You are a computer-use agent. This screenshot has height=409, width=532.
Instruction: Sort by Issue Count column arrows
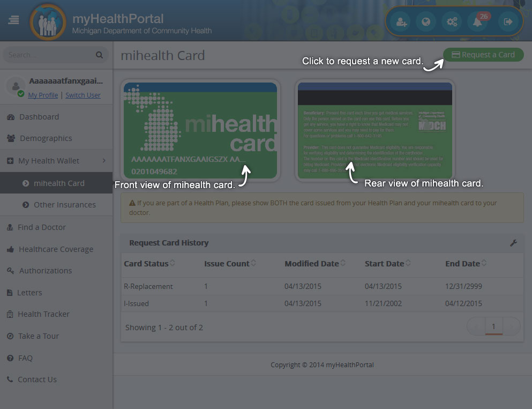point(253,263)
